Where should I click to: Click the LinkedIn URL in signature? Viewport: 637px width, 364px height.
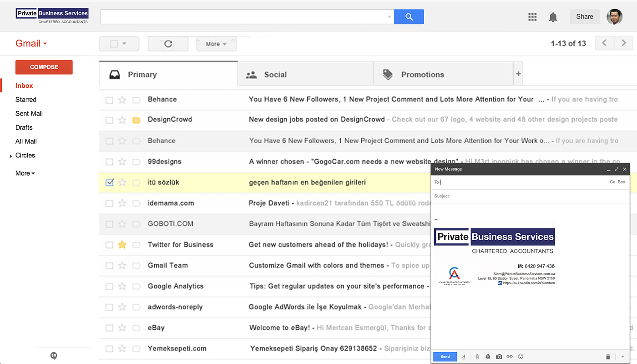pyautogui.click(x=529, y=283)
